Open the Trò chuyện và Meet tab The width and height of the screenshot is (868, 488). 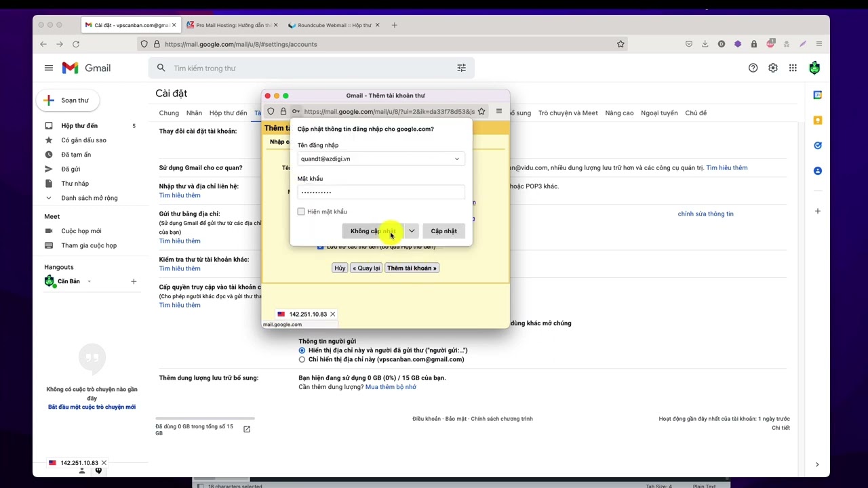pos(568,113)
